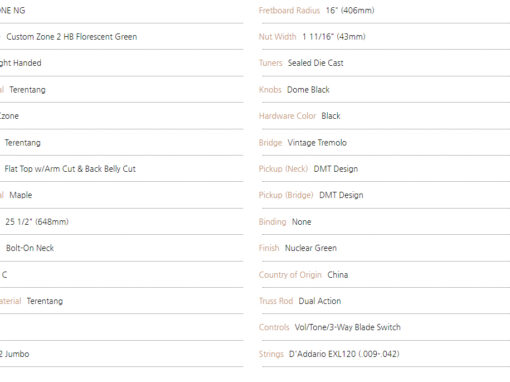The width and height of the screenshot is (510, 382).
Task: Select the Vol/Tone/3-Way Blade Switch text
Action: coord(347,327)
